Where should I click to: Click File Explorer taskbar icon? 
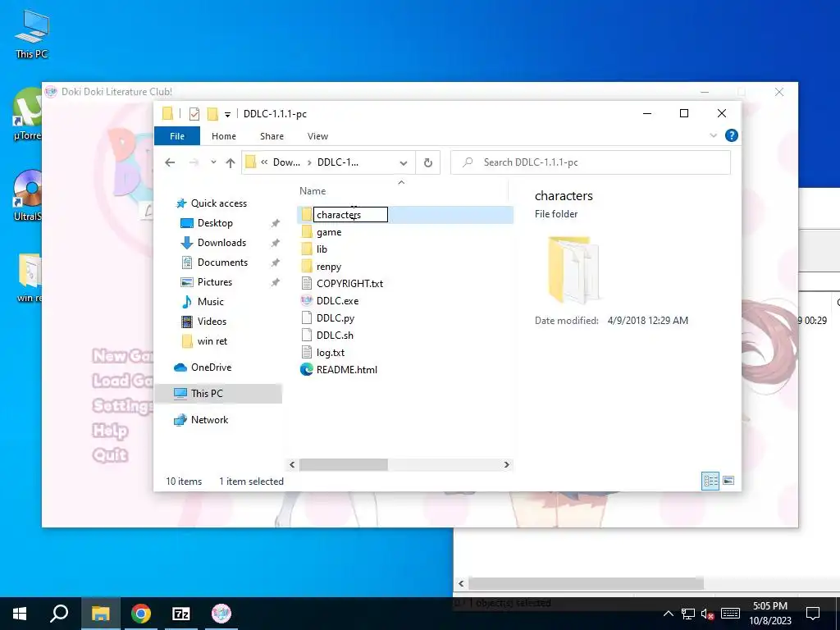click(x=100, y=614)
